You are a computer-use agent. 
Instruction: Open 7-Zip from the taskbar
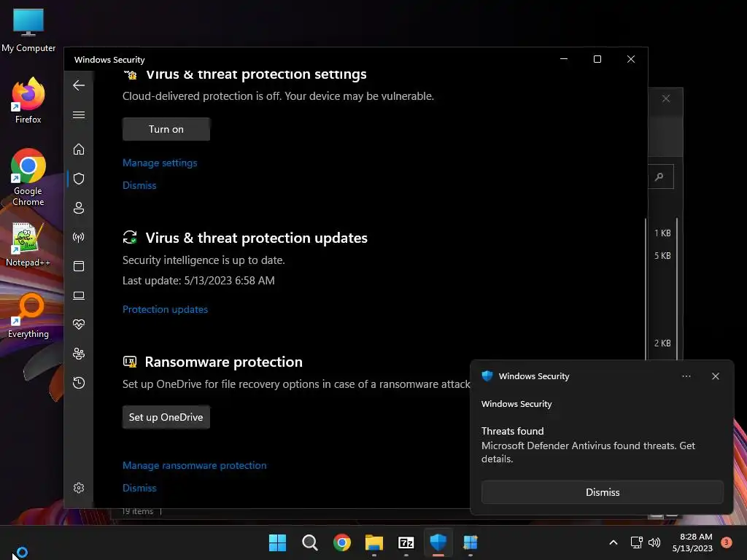406,542
